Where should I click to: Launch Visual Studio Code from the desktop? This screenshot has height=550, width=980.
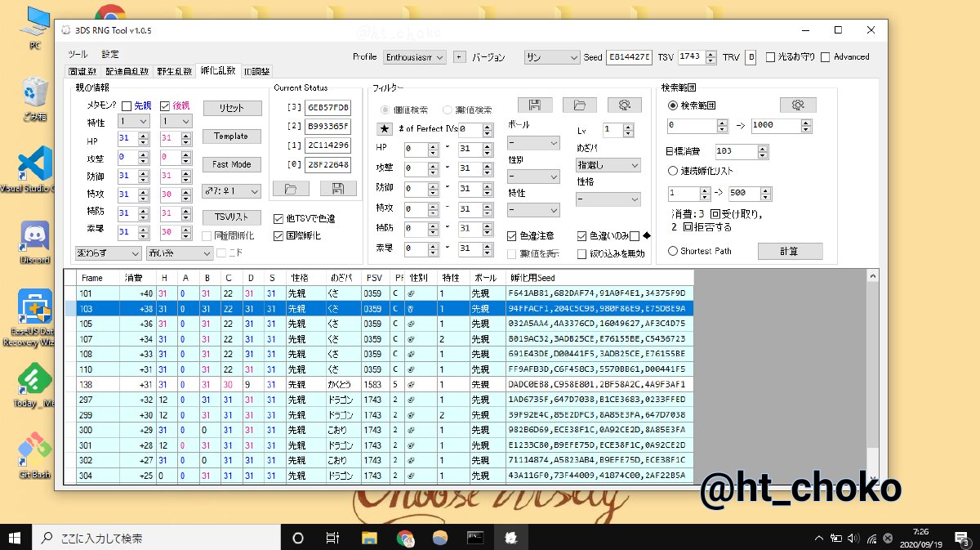pyautogui.click(x=35, y=170)
